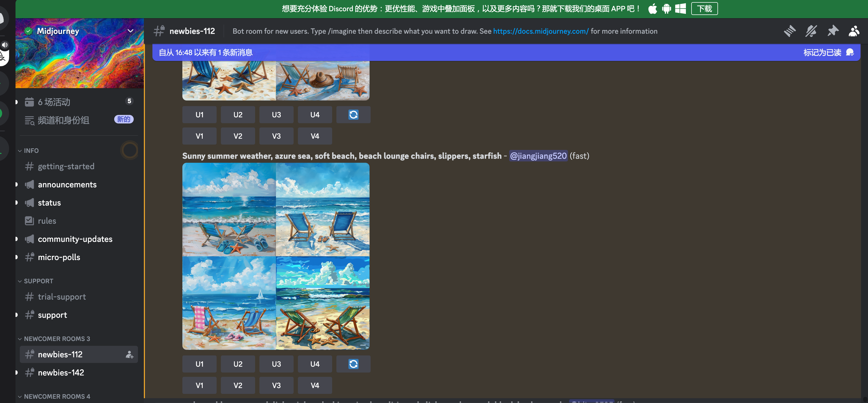
Task: Open rules channel
Action: [x=79, y=221]
